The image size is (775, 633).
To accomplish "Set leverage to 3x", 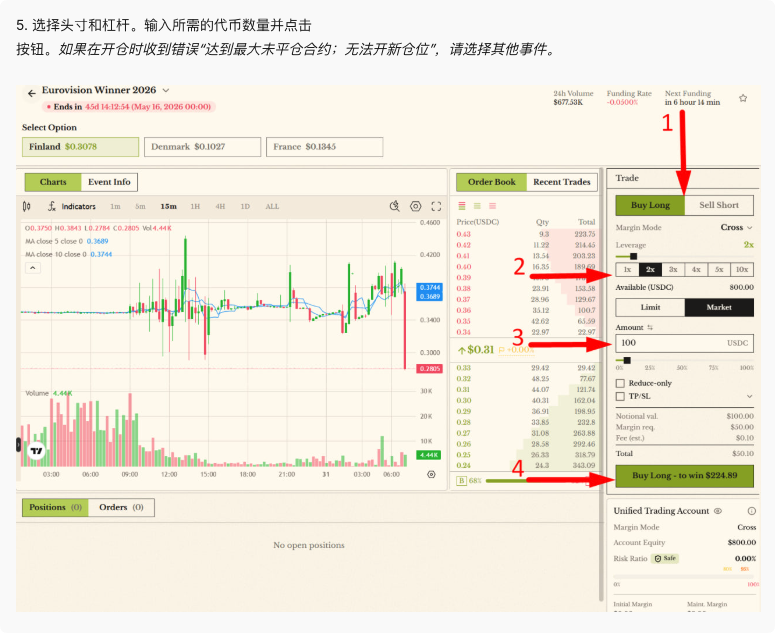I will pyautogui.click(x=673, y=269).
